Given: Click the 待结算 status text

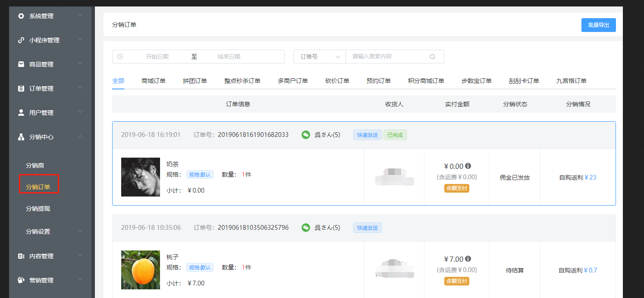Looking at the screenshot, I should (x=515, y=270).
